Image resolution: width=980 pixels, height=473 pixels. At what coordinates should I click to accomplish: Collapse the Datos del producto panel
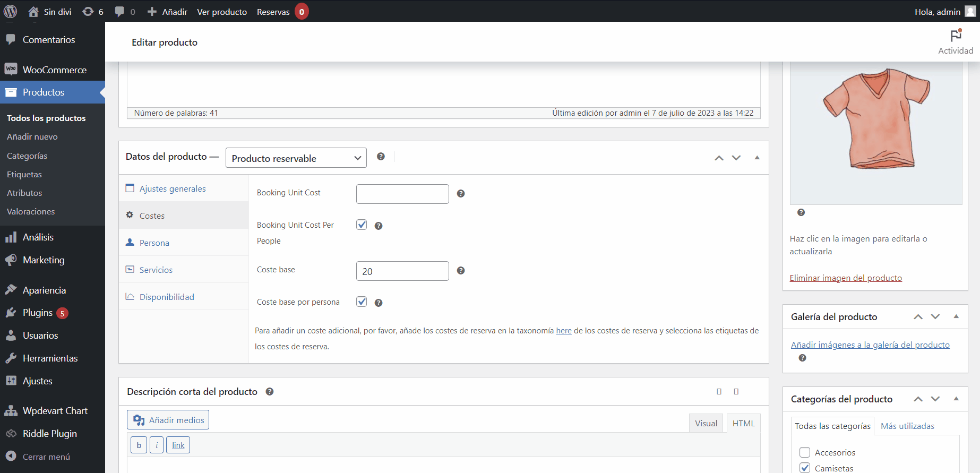pyautogui.click(x=757, y=158)
